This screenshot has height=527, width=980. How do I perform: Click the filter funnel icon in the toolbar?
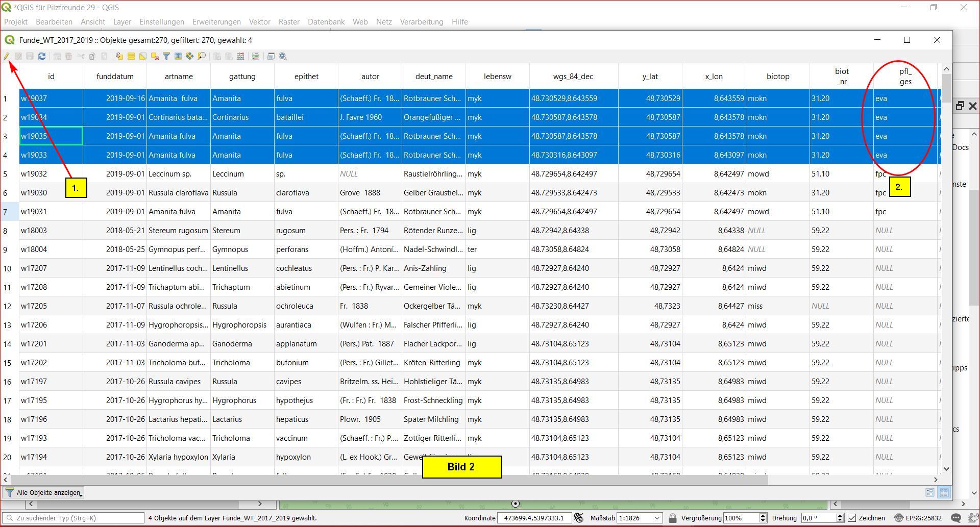[166, 56]
